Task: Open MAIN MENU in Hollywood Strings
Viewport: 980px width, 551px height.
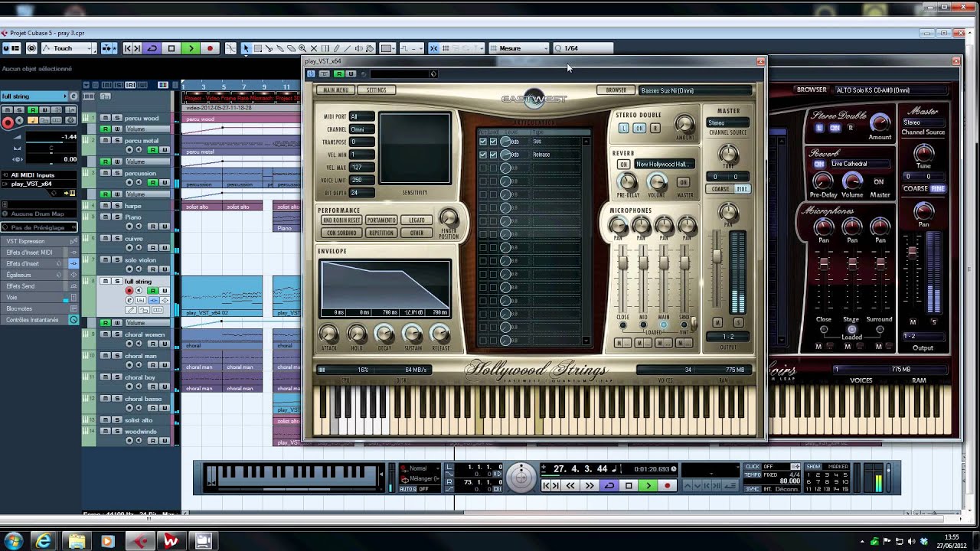Action: pos(336,90)
